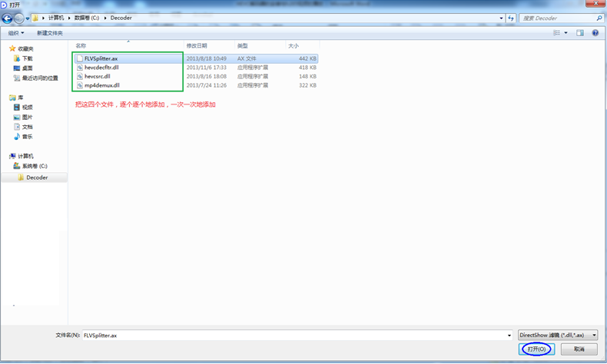Image resolution: width=607 pixels, height=364 pixels.
Task: Open the 组织 (Organize) menu
Action: 15,33
